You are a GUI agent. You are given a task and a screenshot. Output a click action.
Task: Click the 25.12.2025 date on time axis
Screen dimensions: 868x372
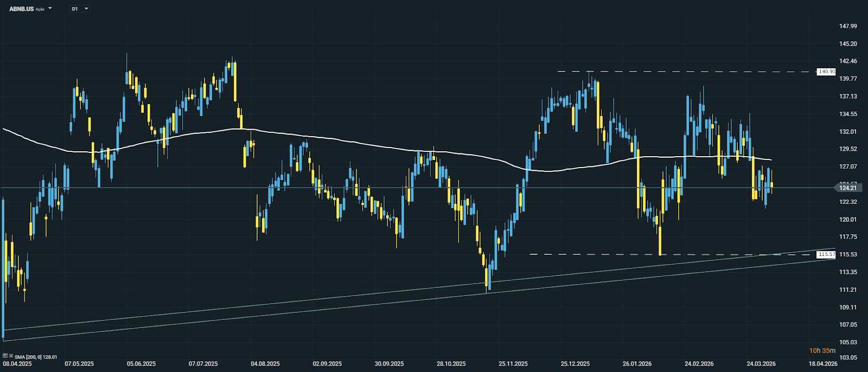(x=575, y=364)
